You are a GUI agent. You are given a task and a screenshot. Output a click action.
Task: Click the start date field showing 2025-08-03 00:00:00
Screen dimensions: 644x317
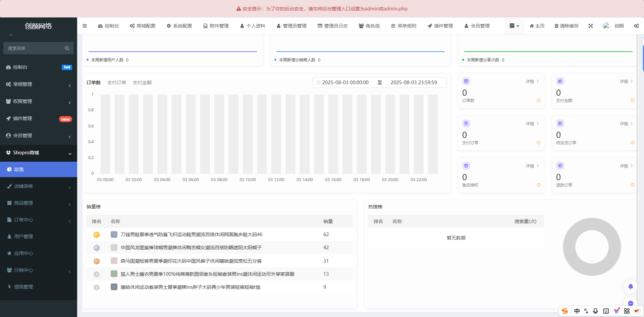coord(345,82)
